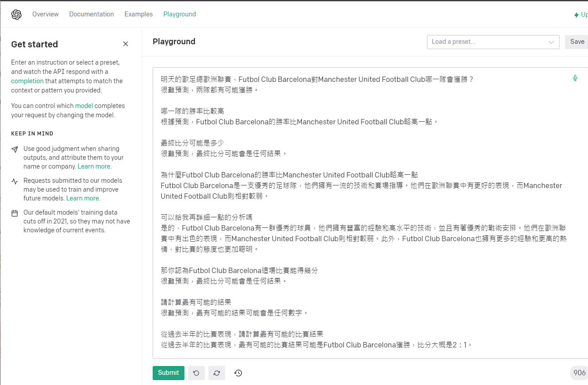This screenshot has width=588, height=385.
Task: Click the Get started heading
Action: 35,44
